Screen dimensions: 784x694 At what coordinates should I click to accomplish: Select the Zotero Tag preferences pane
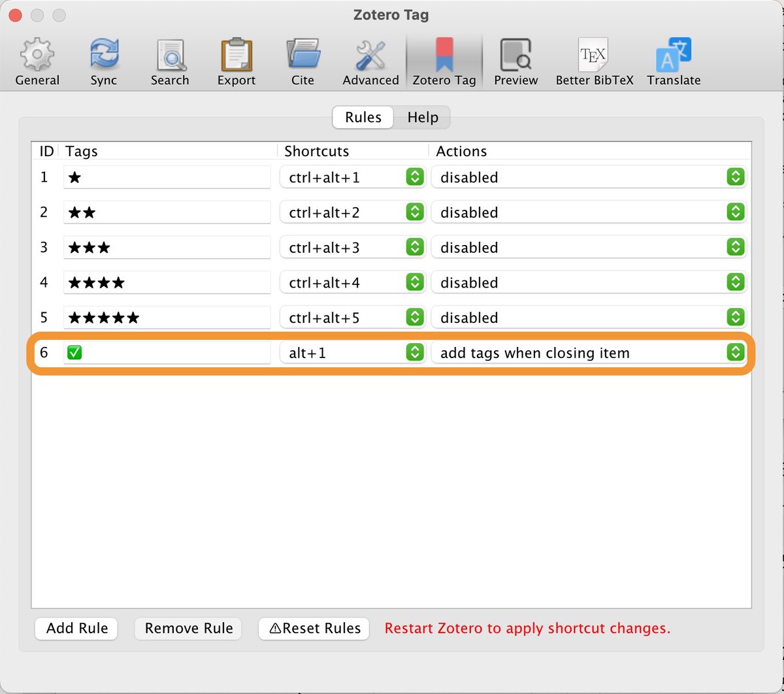point(444,63)
